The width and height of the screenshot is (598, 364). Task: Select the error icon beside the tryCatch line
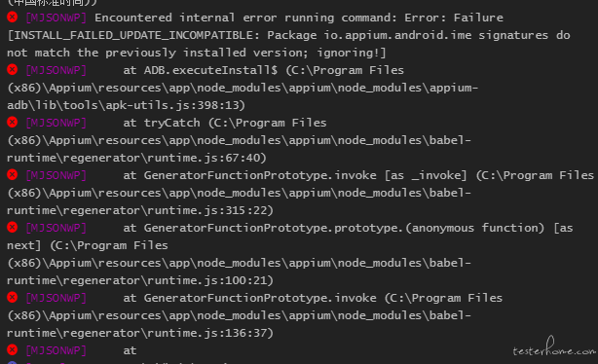point(13,122)
